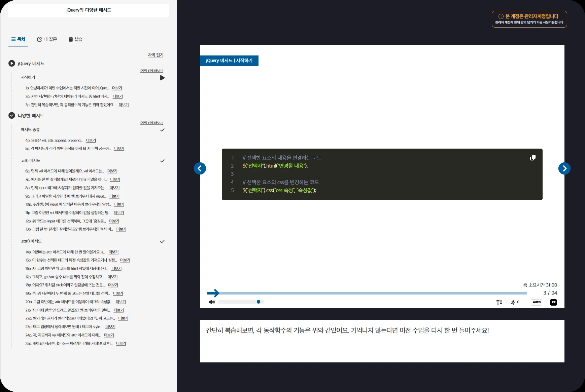Expand all subtitles under 다양한 메서드
585x392 pixels.
click(152, 123)
